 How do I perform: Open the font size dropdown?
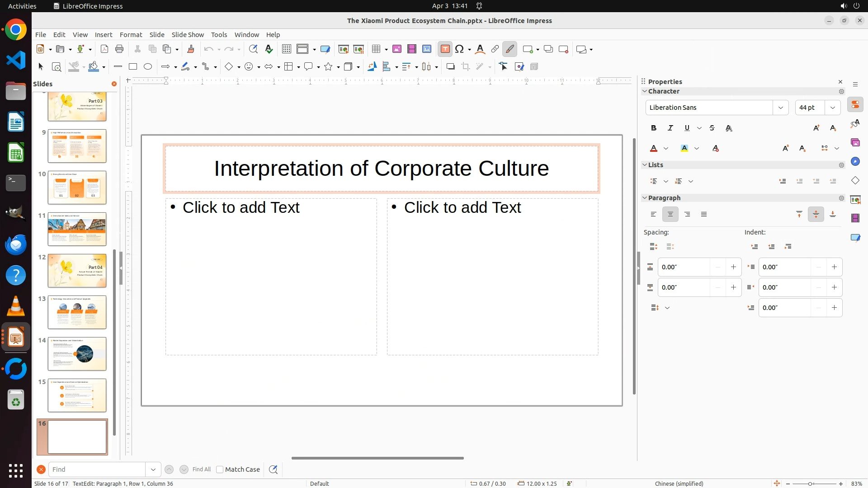[833, 108]
